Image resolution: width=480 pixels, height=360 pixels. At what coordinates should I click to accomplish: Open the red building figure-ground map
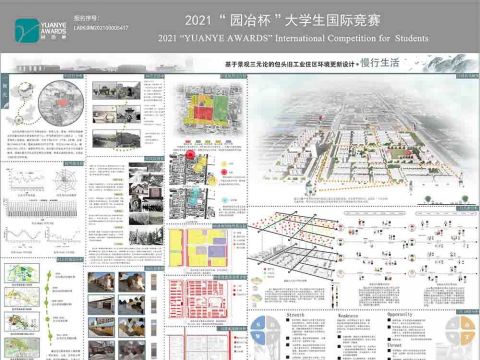[199, 299]
